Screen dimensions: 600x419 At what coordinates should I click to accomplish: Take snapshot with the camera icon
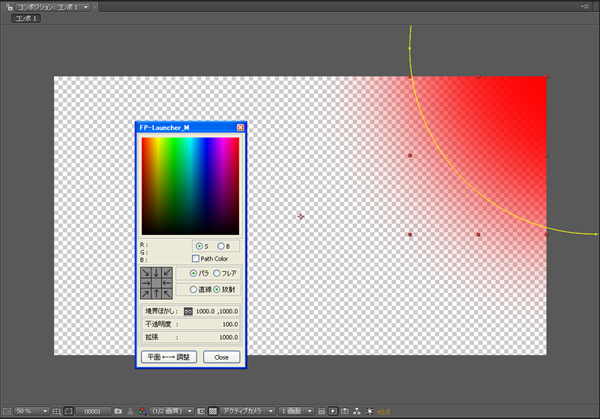pyautogui.click(x=118, y=411)
